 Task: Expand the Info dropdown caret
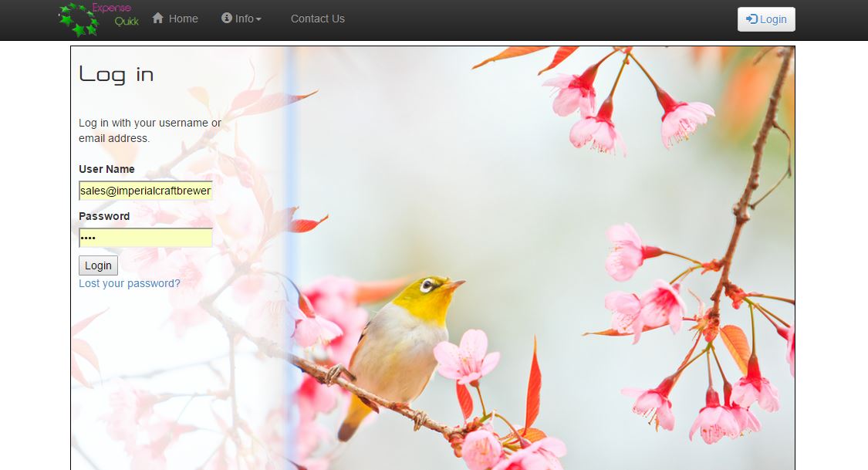[x=258, y=19]
